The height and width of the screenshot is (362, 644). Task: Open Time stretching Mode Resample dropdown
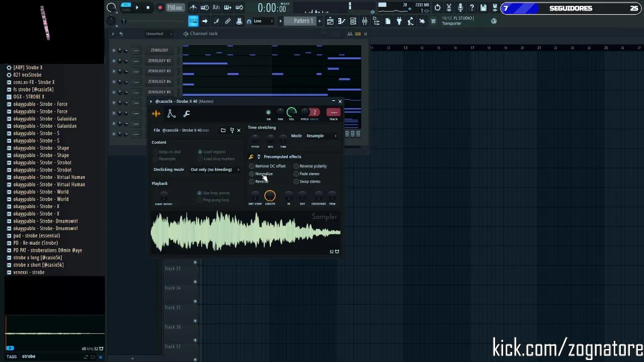point(321,136)
